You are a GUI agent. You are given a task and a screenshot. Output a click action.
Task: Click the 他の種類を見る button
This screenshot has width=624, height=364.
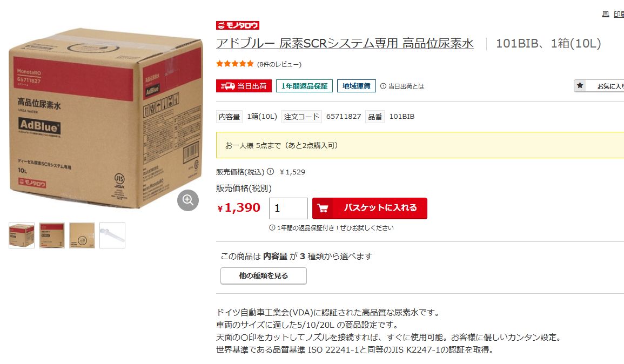(264, 275)
